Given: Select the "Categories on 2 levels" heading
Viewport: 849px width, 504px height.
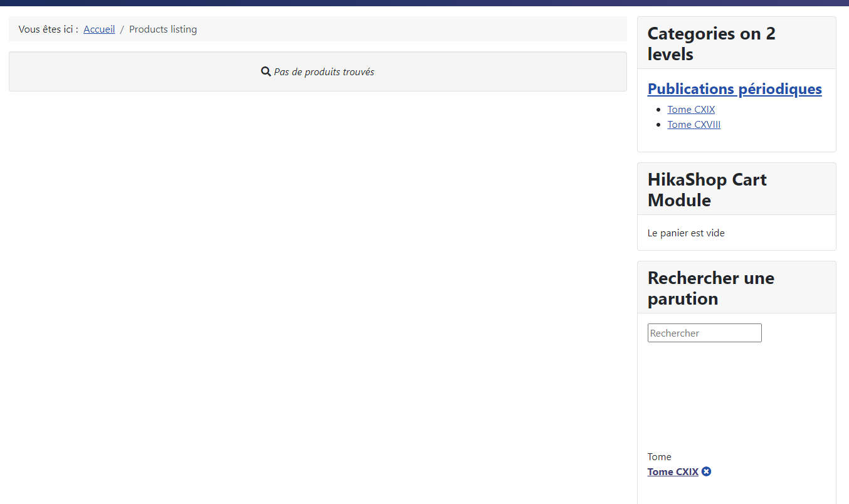Looking at the screenshot, I should (x=711, y=43).
